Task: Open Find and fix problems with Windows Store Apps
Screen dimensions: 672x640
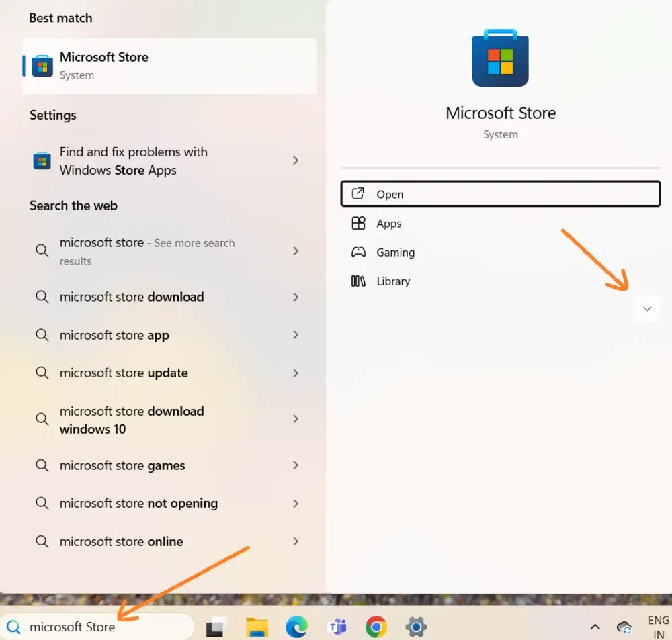Action: pyautogui.click(x=169, y=161)
